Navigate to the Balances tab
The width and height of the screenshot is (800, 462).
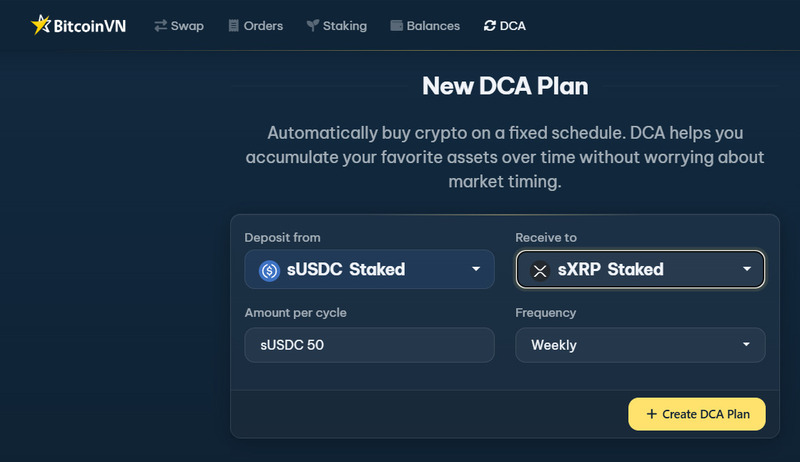(434, 26)
